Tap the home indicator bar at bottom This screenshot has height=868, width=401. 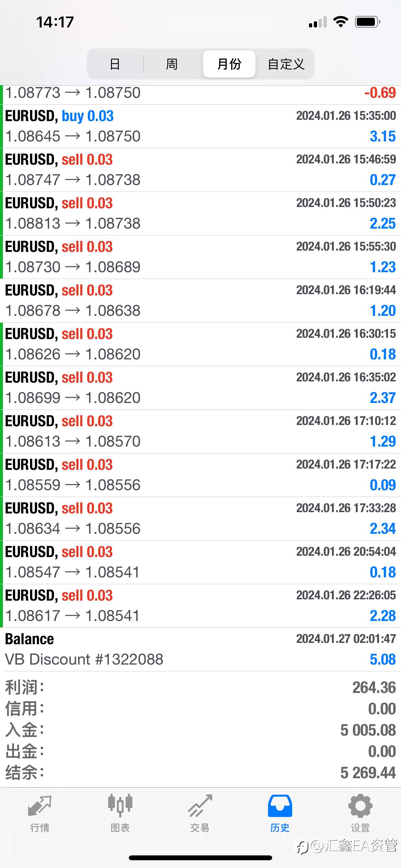click(x=200, y=858)
